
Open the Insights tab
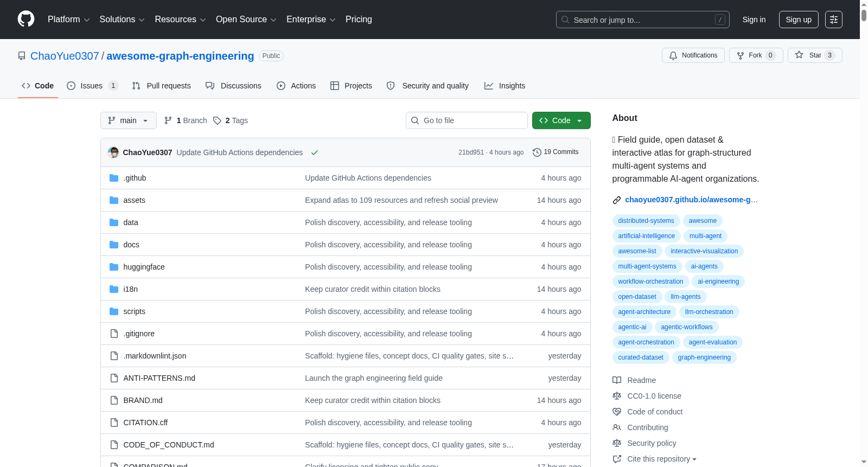tap(505, 86)
